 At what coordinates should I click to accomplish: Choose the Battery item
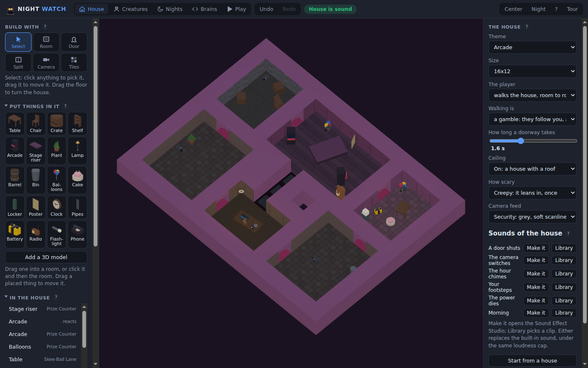click(15, 234)
